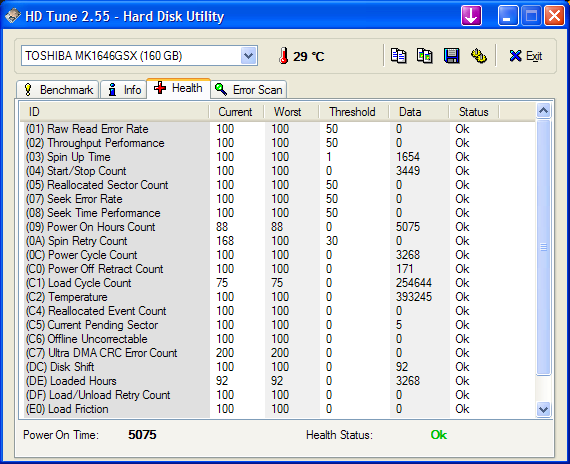Click the copy info to clipboard icon
This screenshot has width=570, height=464.
398,56
